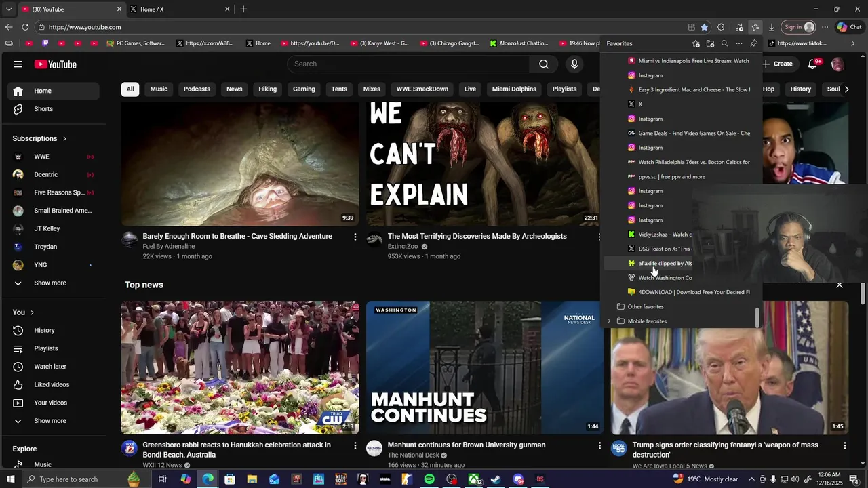Click the search magnifier button on YouTube
Screen dimensions: 868x488
click(x=544, y=64)
